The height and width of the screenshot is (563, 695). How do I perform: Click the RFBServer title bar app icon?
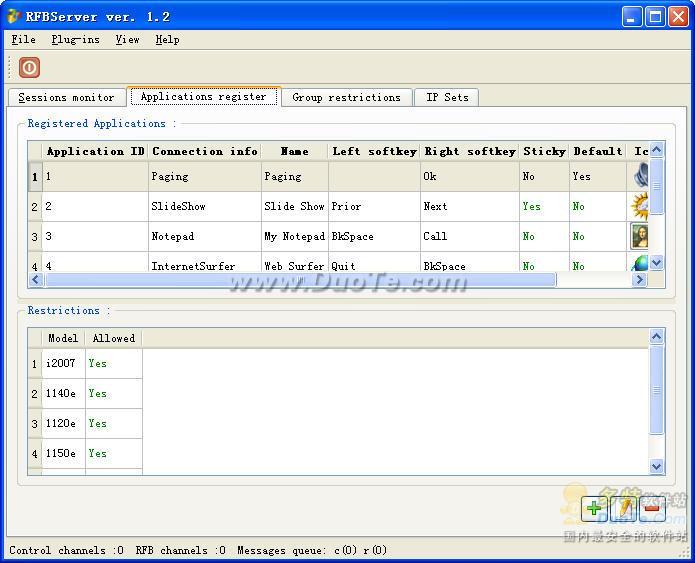click(x=13, y=16)
